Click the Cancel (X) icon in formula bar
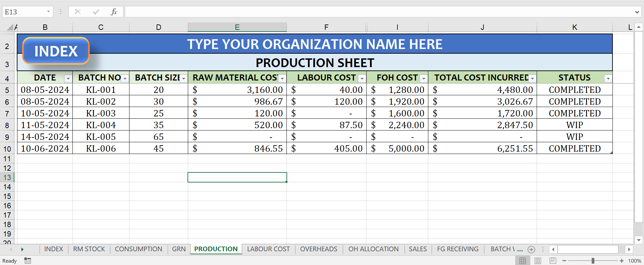This screenshot has height=265, width=644. tap(77, 12)
